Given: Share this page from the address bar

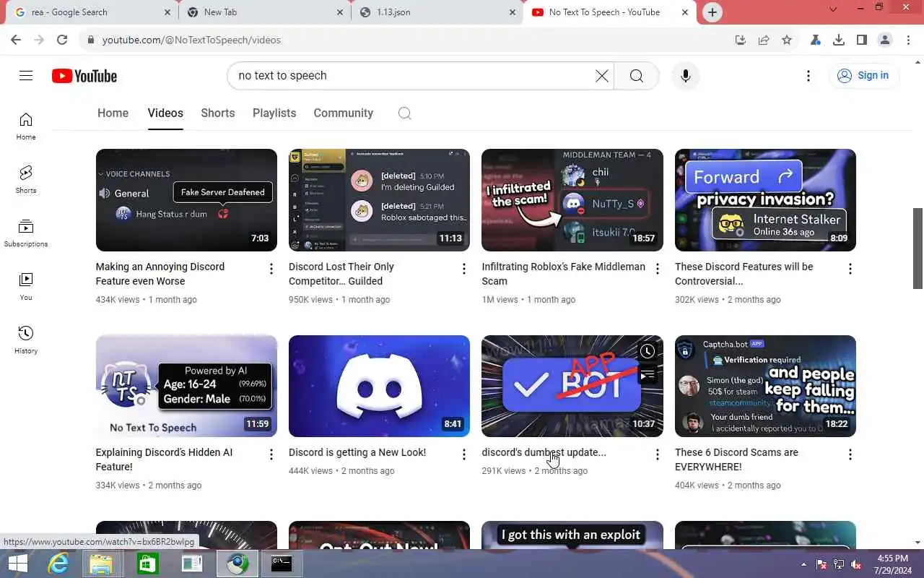Looking at the screenshot, I should tap(764, 40).
